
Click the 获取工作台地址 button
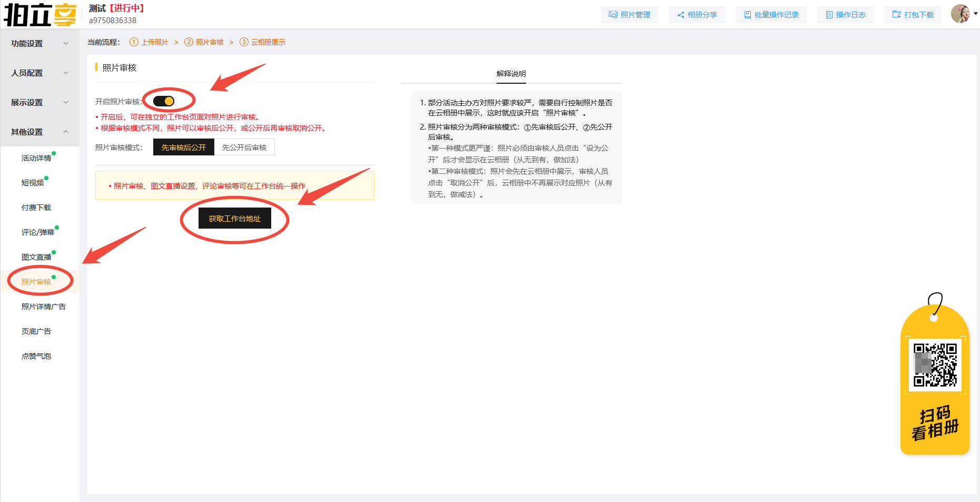coord(234,219)
